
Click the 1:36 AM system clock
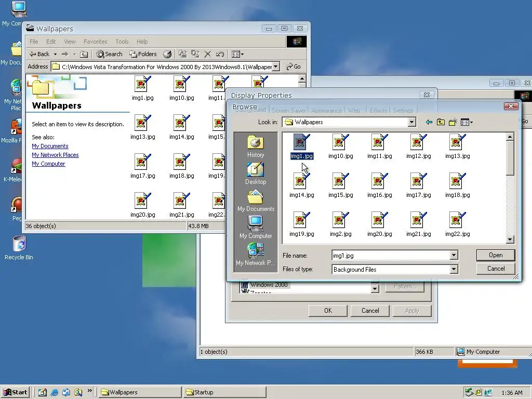pyautogui.click(x=512, y=393)
